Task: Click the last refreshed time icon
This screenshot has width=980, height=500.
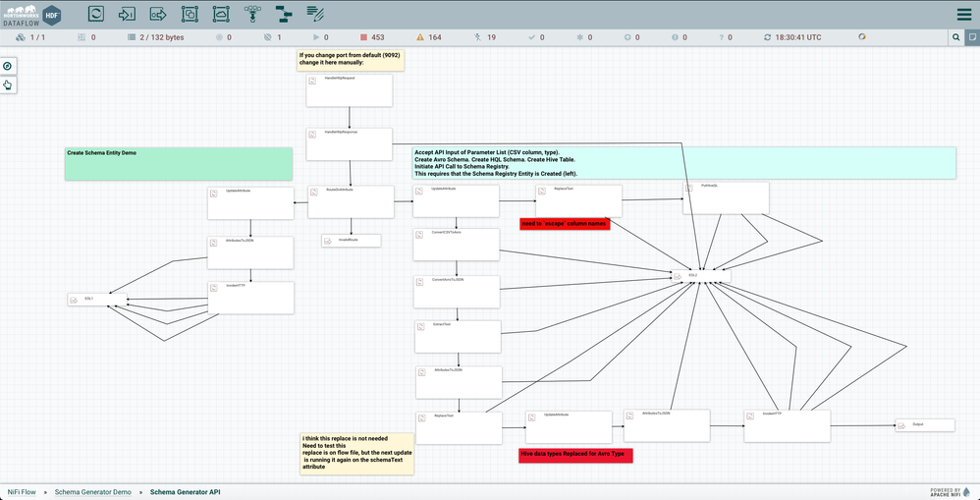Action: (768, 37)
